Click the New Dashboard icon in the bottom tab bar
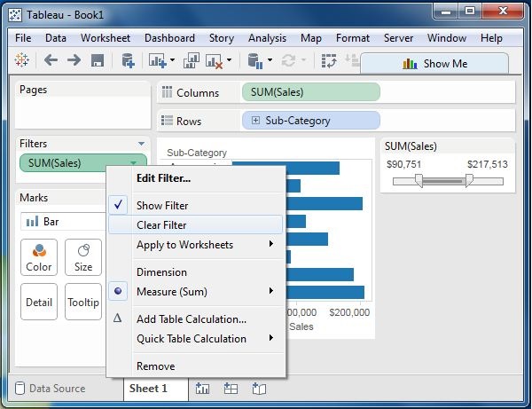The image size is (532, 409). pos(231,389)
